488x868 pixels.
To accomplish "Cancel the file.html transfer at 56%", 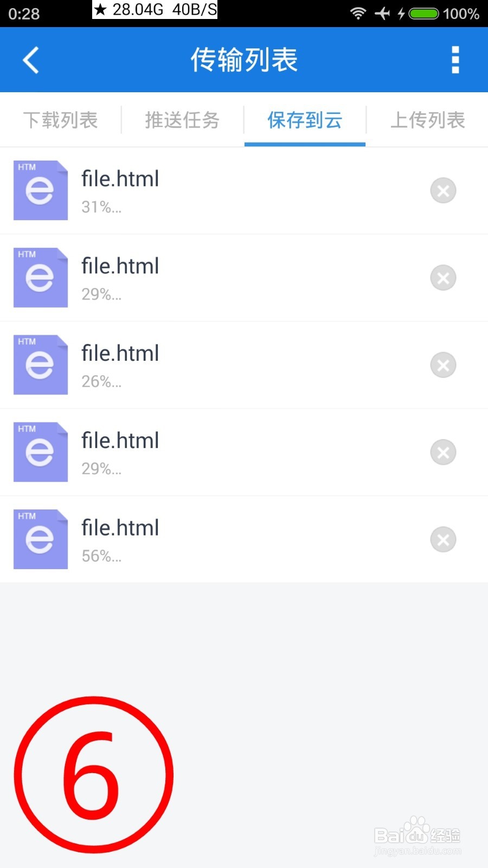I will point(443,540).
